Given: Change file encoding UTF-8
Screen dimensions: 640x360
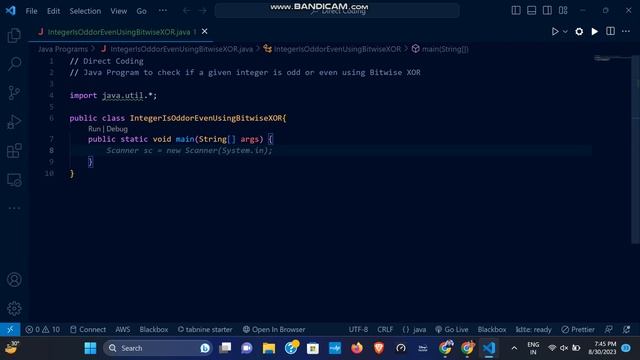Looking at the screenshot, I should click(x=358, y=329).
